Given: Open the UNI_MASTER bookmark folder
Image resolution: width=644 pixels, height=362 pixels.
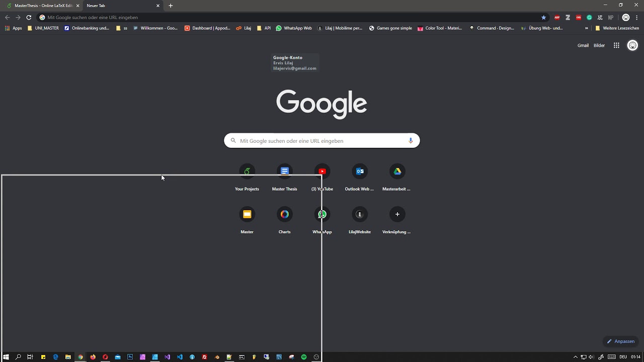Looking at the screenshot, I should (43, 28).
